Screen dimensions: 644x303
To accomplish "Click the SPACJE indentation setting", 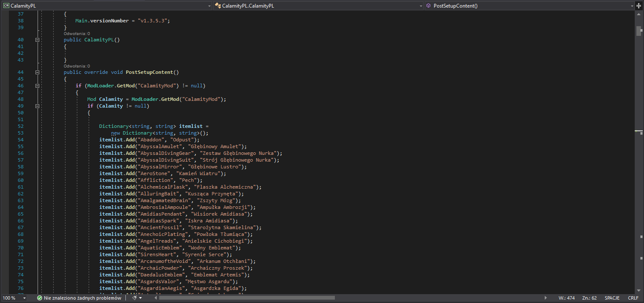I will pos(611,298).
